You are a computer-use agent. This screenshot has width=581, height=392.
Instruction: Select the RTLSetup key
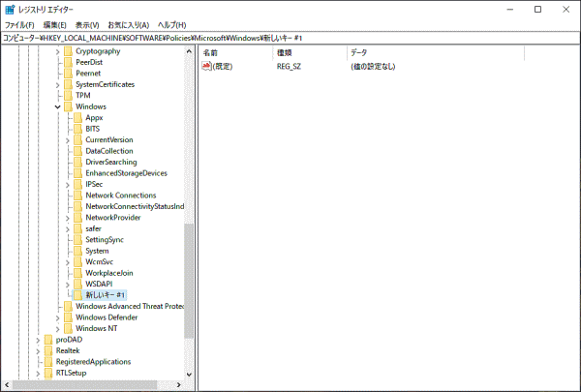click(71, 373)
